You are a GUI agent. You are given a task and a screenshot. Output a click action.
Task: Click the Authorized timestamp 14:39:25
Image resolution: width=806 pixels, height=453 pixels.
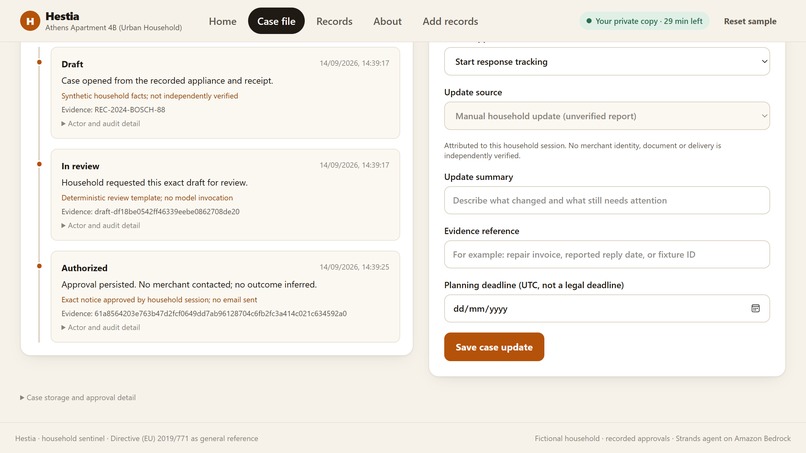[354, 267]
